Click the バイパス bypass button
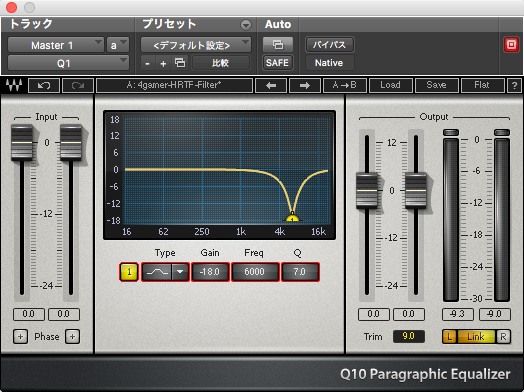Viewport: 524px width, 392px height. pos(330,44)
